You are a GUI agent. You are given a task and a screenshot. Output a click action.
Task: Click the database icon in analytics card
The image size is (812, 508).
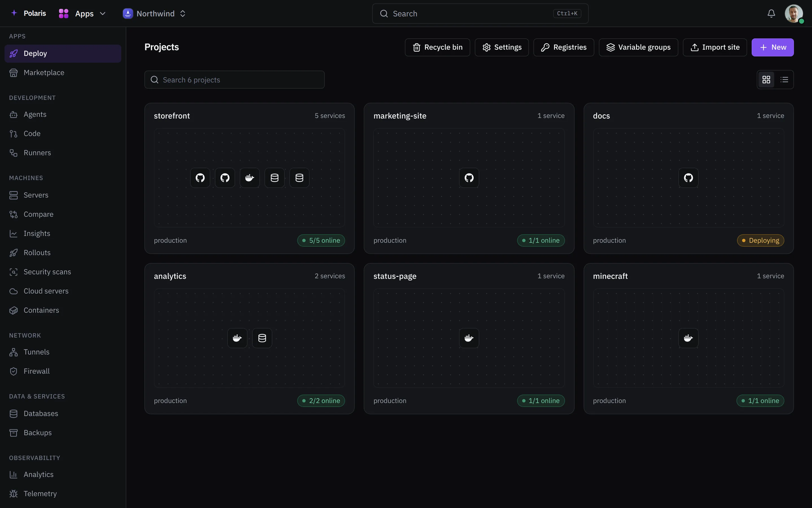point(262,338)
